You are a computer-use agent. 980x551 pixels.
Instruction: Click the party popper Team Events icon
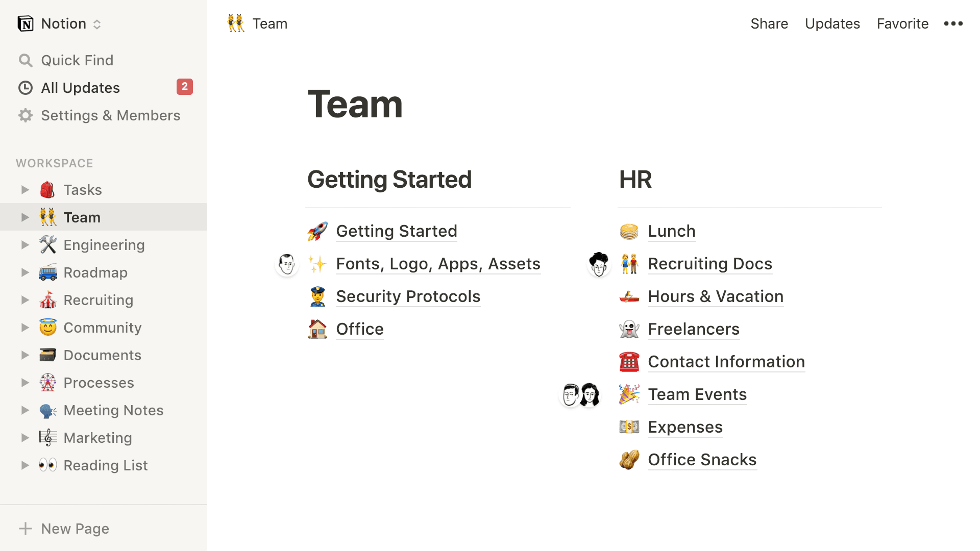(x=629, y=394)
